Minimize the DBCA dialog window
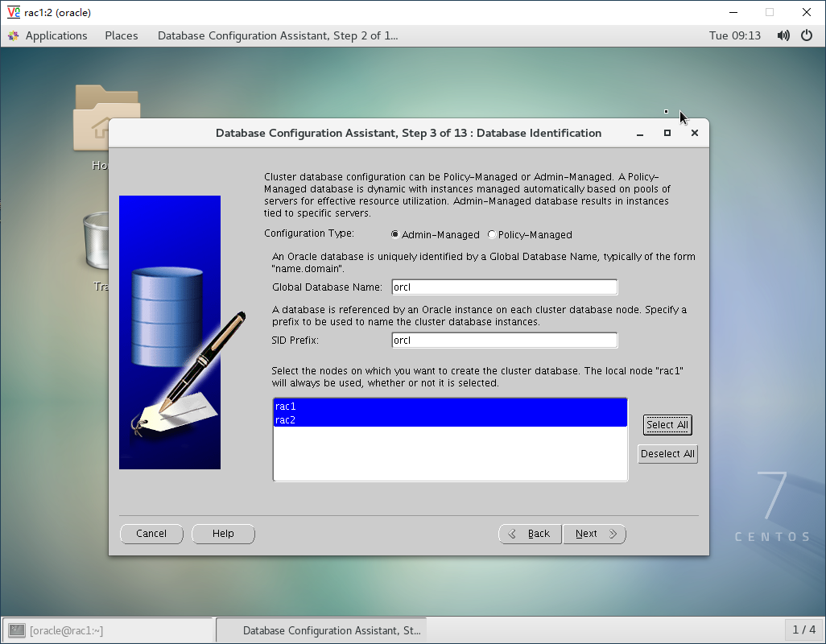Screen dimensions: 826x644 tap(640, 133)
